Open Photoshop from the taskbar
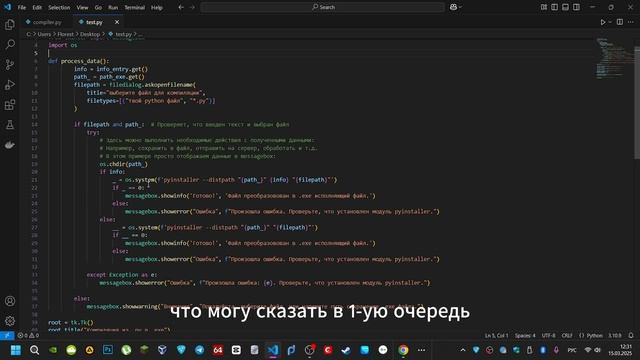640x360 pixels. coord(108,350)
